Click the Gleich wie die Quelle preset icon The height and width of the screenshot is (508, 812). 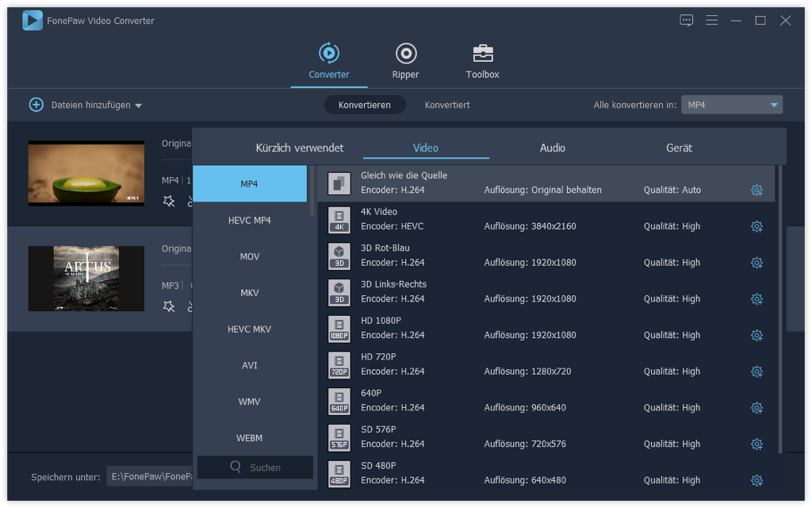coord(339,183)
